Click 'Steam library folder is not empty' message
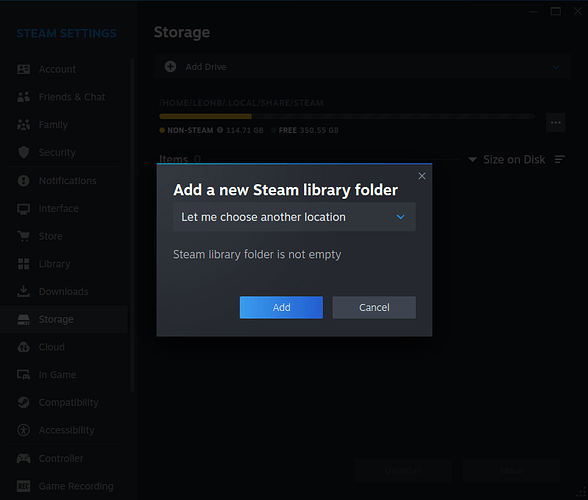The image size is (588, 500). (257, 254)
